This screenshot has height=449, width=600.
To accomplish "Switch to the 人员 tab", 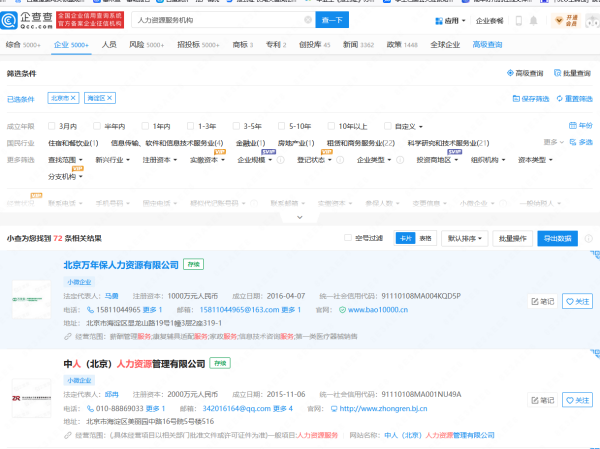I will (109, 45).
